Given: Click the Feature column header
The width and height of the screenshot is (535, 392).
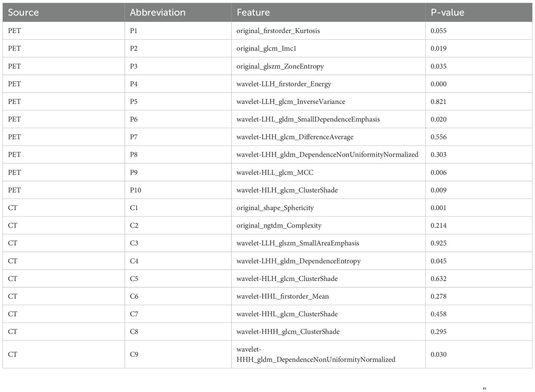Looking at the screenshot, I should pyautogui.click(x=253, y=12).
